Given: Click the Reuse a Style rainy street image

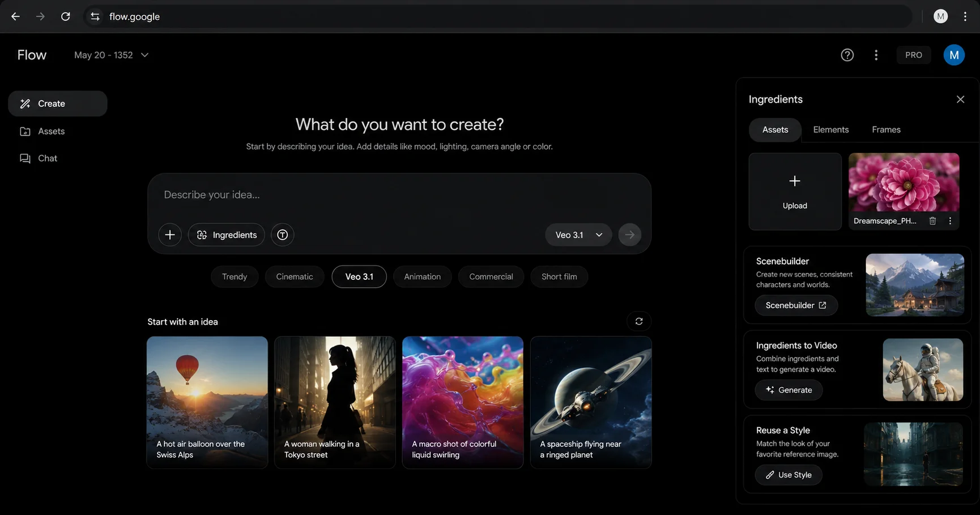Looking at the screenshot, I should coord(913,454).
